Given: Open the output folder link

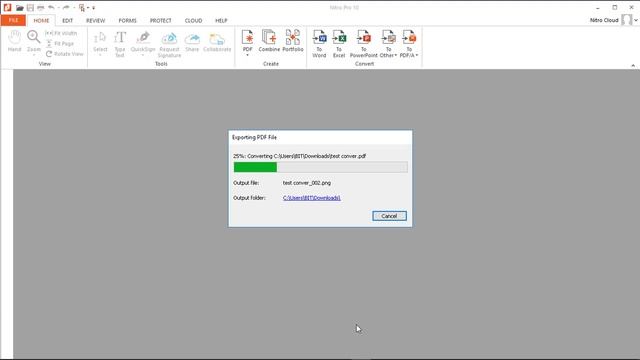Looking at the screenshot, I should (x=311, y=198).
